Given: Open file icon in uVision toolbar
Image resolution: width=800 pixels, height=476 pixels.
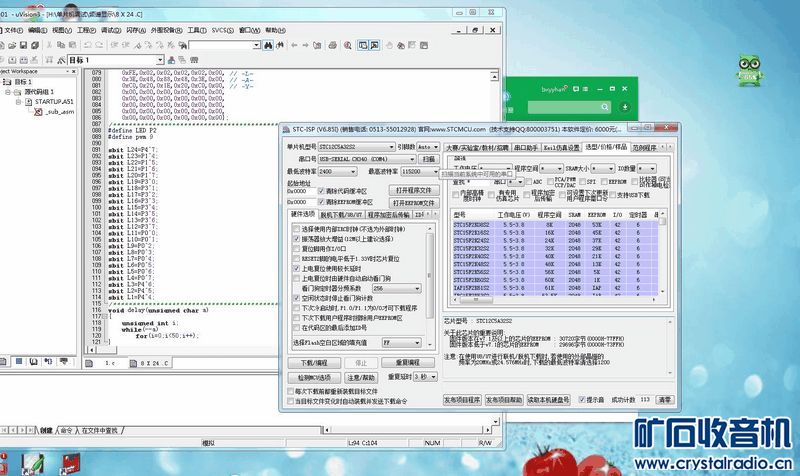Looking at the screenshot, I should [12, 45].
